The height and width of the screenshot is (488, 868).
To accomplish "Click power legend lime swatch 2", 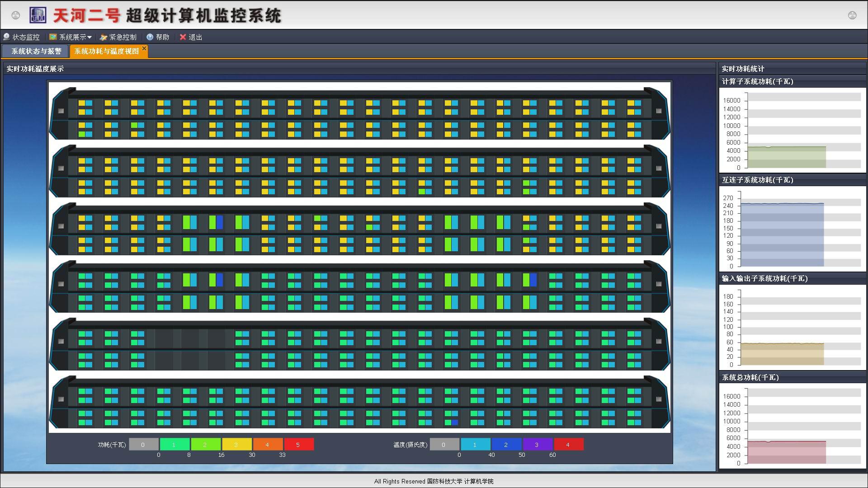I will [206, 445].
